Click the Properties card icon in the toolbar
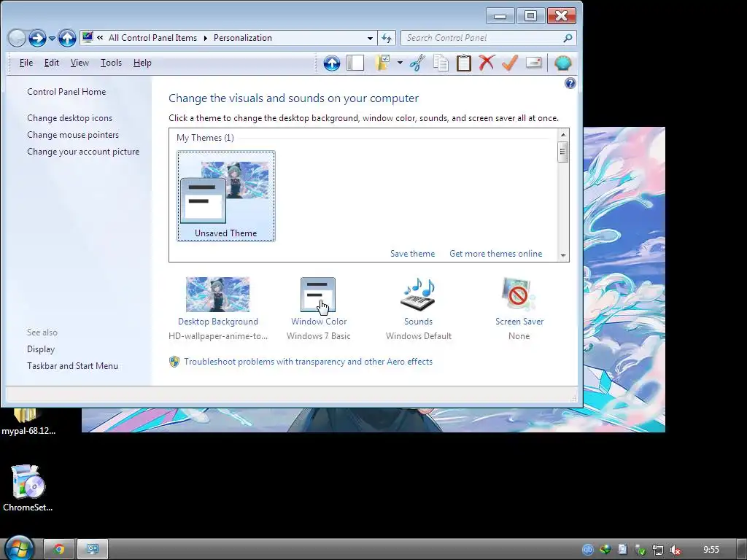This screenshot has height=560, width=747. 533,63
